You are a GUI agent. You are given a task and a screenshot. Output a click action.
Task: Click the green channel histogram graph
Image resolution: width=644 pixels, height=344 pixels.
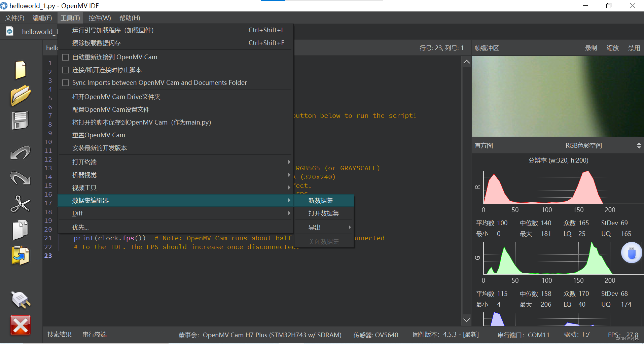coord(563,258)
